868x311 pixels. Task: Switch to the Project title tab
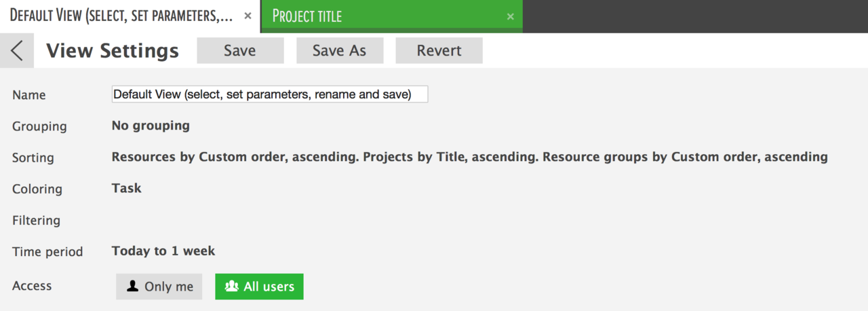coord(387,16)
